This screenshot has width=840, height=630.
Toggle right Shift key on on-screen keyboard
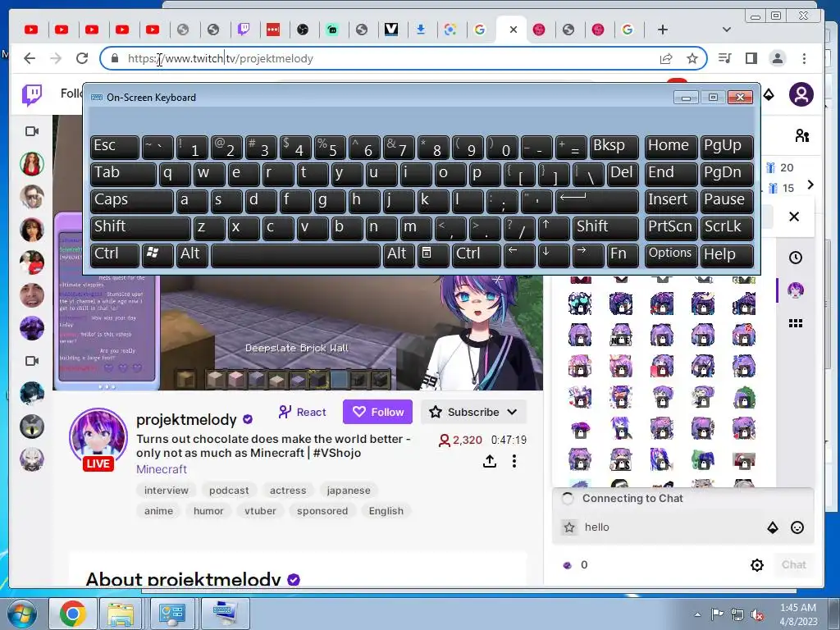click(x=605, y=227)
